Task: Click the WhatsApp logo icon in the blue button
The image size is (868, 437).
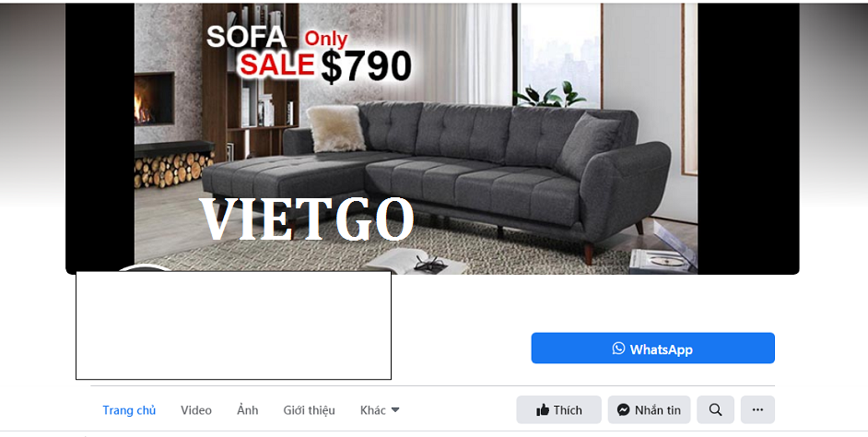Action: tap(618, 348)
